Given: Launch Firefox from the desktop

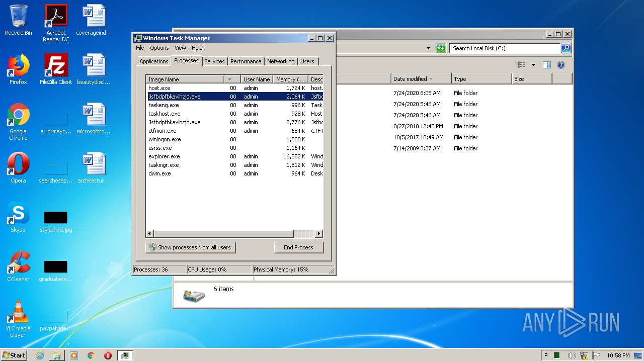Looking at the screenshot, I should click(x=18, y=69).
